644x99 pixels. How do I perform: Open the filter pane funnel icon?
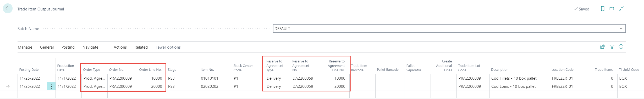pos(612,47)
